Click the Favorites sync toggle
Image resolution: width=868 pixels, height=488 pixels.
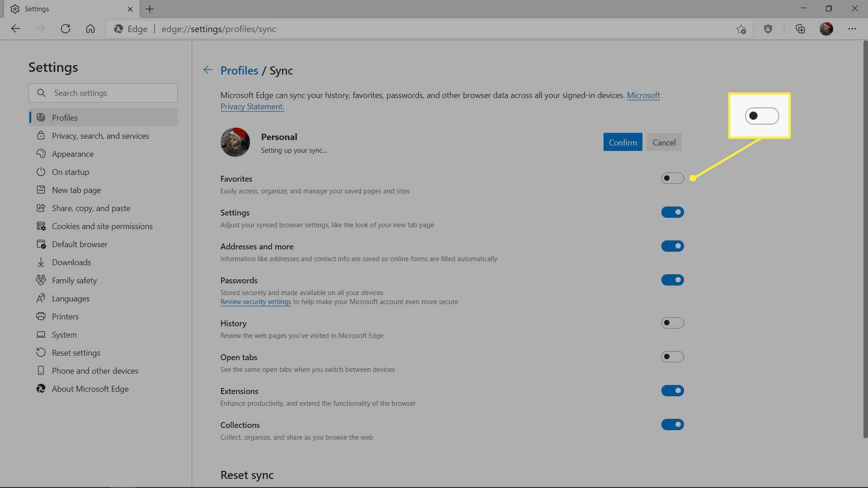coord(672,178)
